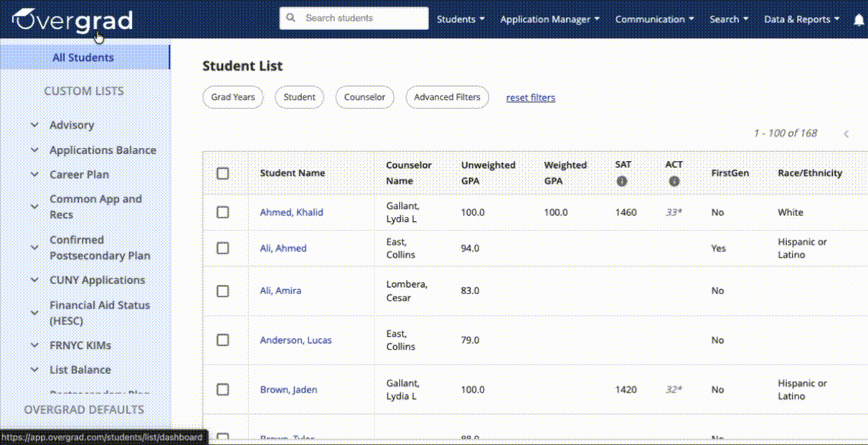
Task: Click the CUSTOM LISTS heading
Action: [84, 91]
